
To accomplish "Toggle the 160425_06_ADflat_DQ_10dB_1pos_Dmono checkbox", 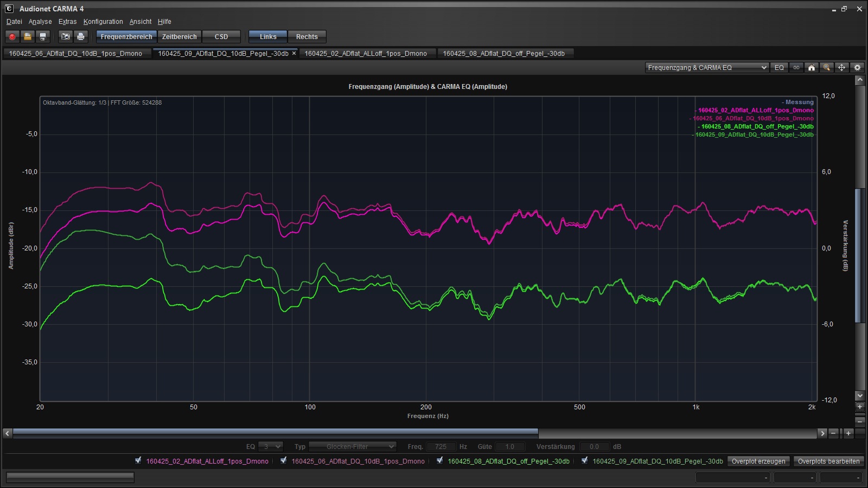I will (284, 460).
